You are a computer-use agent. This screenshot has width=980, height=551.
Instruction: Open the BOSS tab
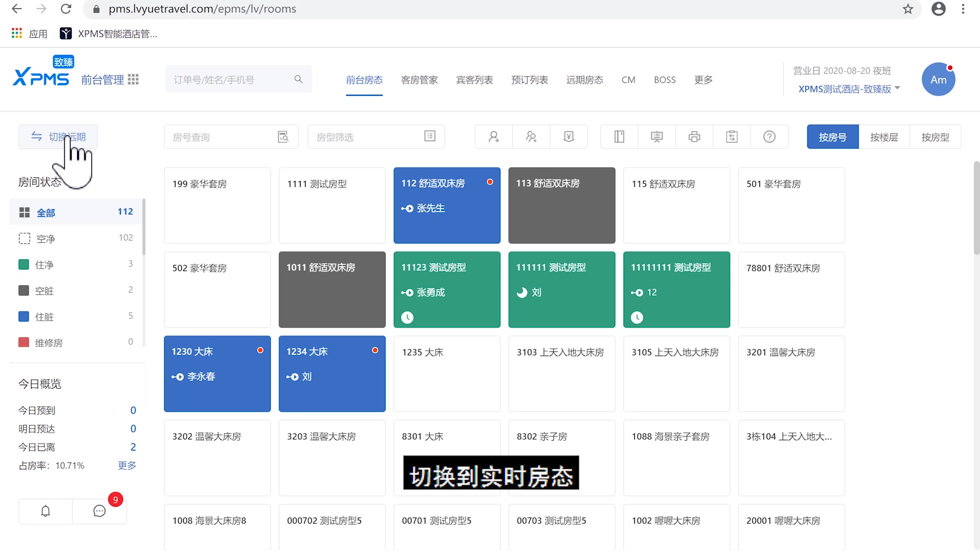click(665, 80)
